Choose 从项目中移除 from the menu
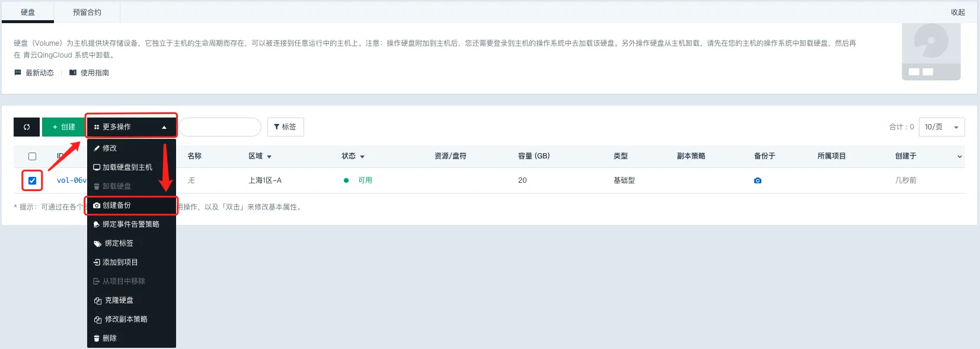The width and height of the screenshot is (980, 349). click(131, 281)
